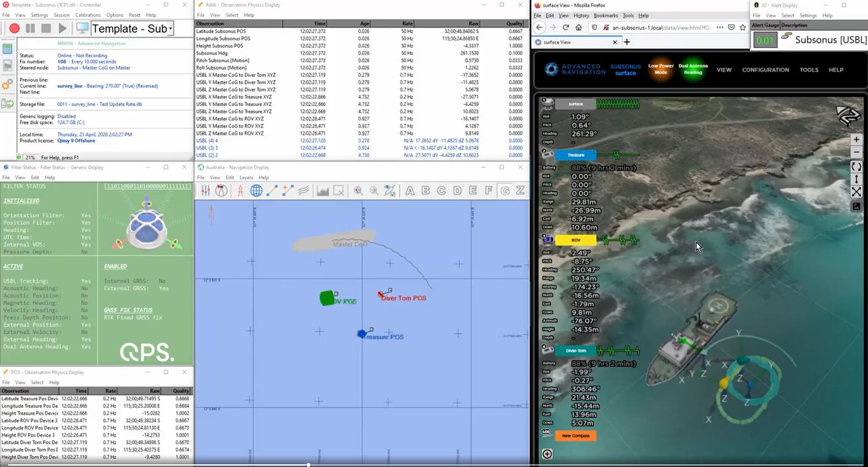Bookmark this page with the star icon
This screenshot has height=467, width=868.
click(x=743, y=27)
